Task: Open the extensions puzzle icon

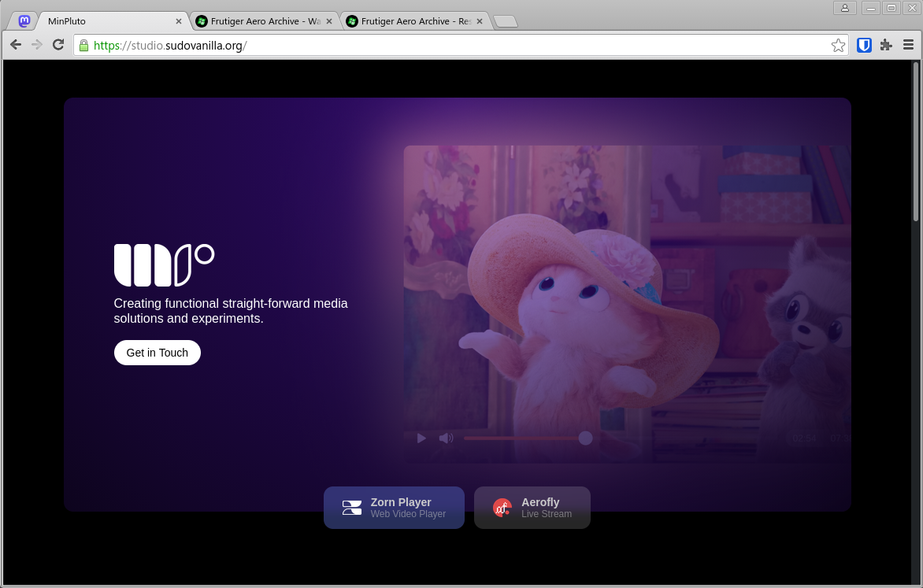Action: (886, 46)
